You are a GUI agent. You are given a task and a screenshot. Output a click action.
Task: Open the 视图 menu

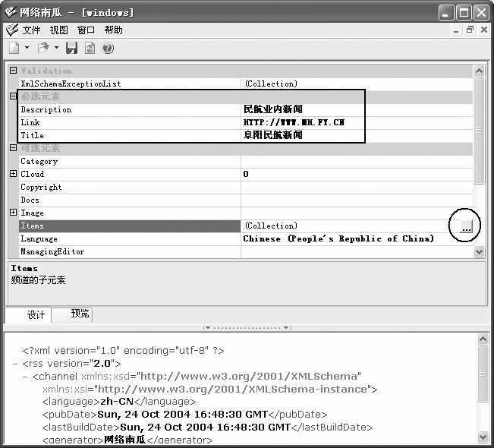coord(58,30)
